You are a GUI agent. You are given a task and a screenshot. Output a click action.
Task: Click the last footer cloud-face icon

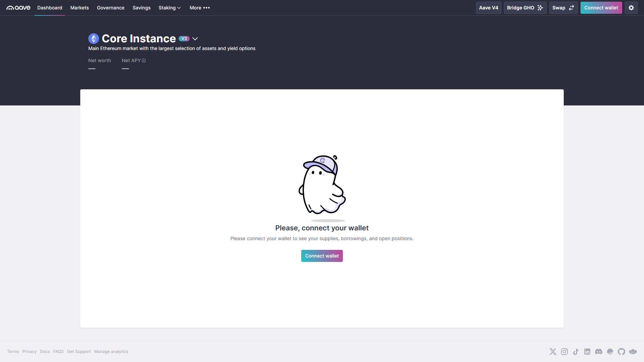633,352
